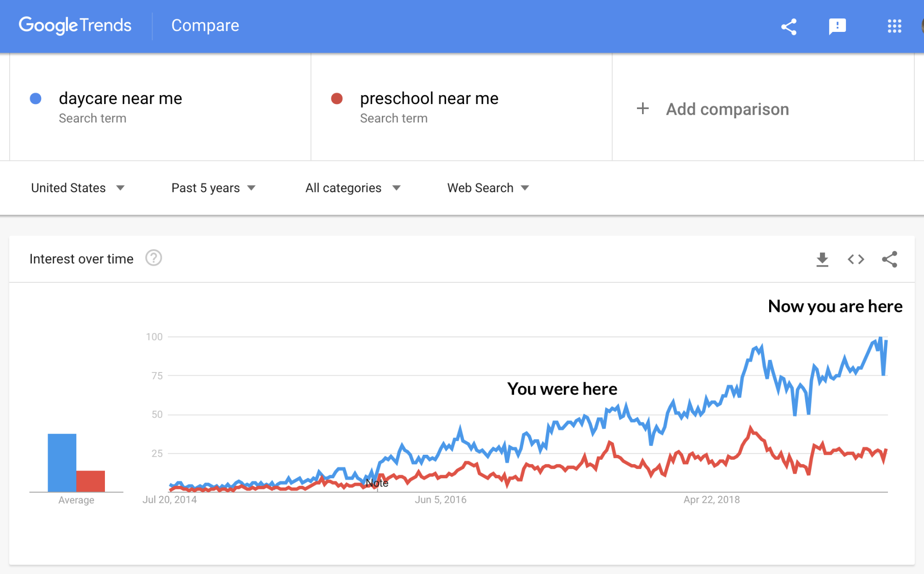Click the plus icon beside Add comparison
The height and width of the screenshot is (574, 924).
(x=643, y=109)
